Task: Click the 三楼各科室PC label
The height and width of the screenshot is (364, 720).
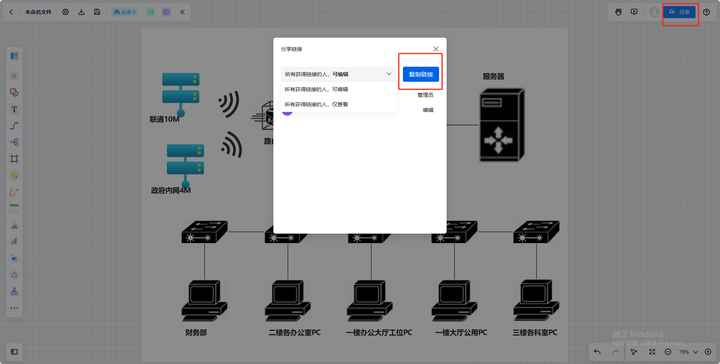Action: (535, 332)
